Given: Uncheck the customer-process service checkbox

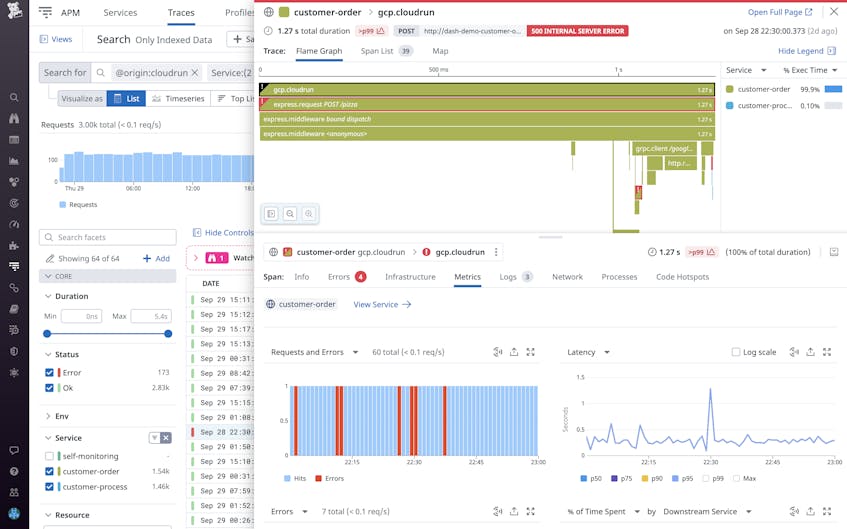Looking at the screenshot, I should click(x=49, y=486).
